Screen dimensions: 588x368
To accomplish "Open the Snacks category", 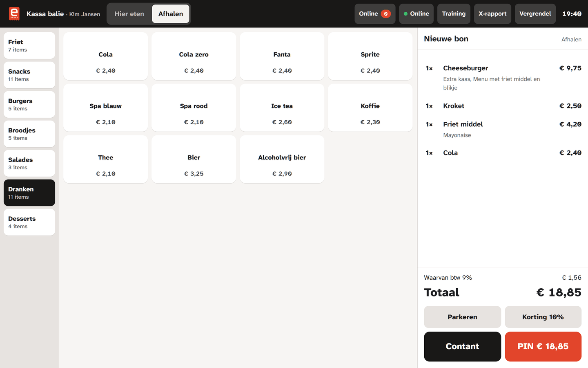I will (x=29, y=75).
